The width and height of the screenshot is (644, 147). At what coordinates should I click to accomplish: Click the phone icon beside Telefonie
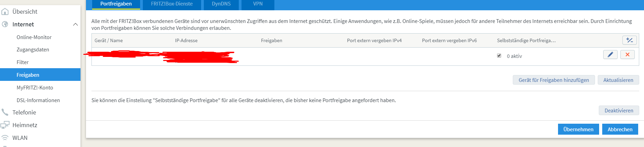click(5, 112)
